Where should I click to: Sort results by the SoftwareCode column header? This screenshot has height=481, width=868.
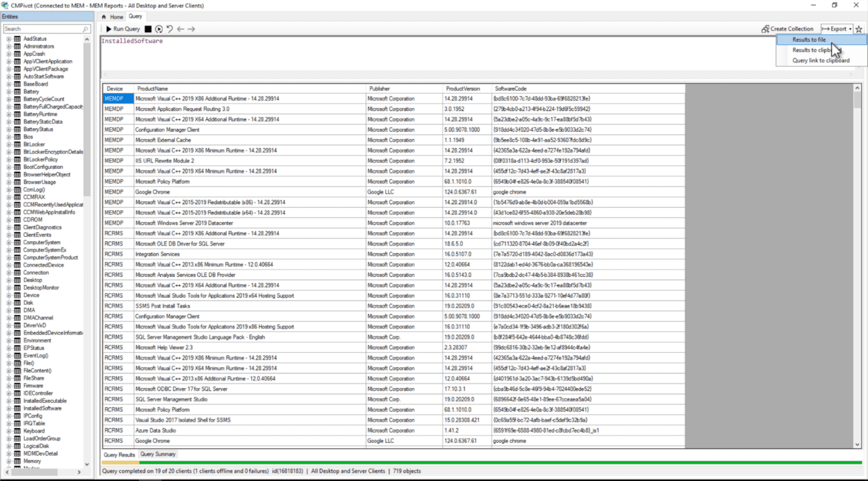pos(588,89)
